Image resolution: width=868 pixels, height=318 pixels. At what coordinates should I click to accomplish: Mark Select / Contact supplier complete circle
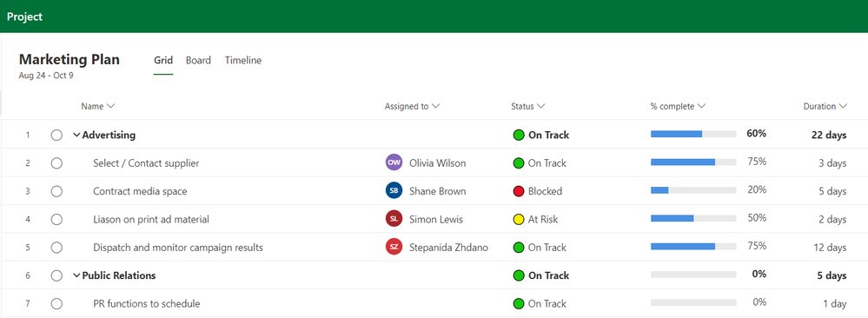point(56,163)
